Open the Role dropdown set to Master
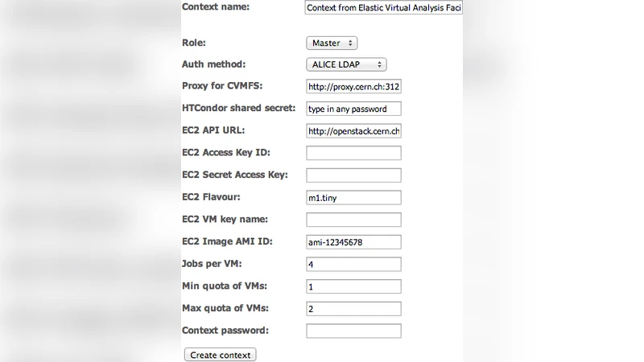 (331, 43)
